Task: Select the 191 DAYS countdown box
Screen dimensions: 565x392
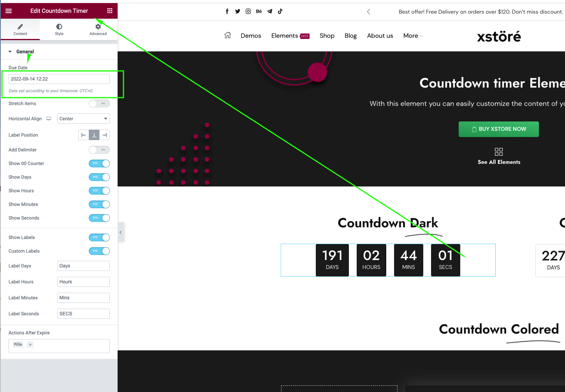Action: tap(332, 260)
